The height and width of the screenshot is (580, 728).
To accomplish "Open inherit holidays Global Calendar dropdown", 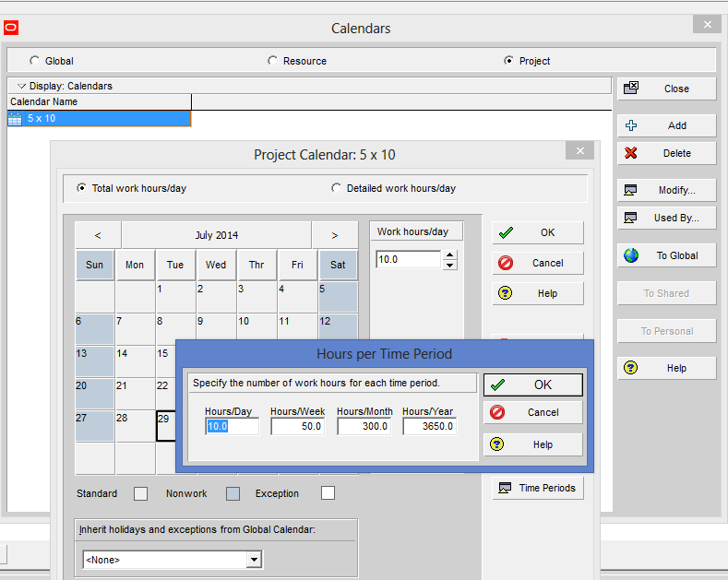I will click(x=254, y=560).
